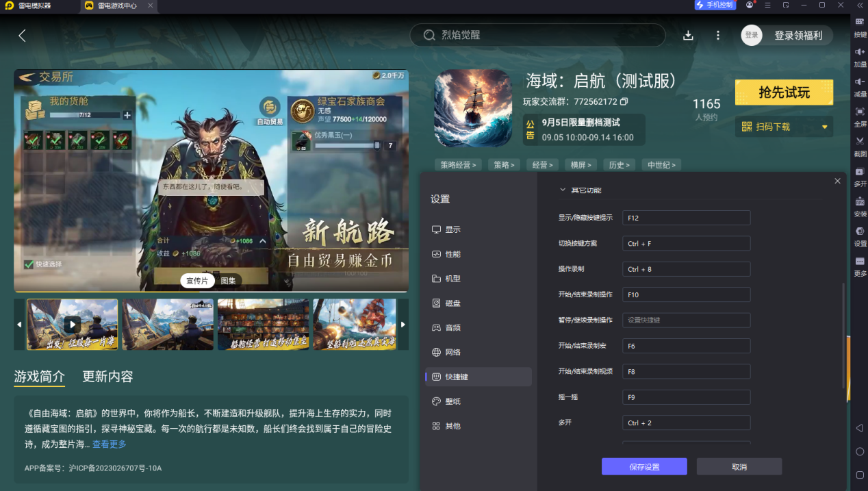Open the 更多 more tools icon
The height and width of the screenshot is (491, 868).
tap(860, 262)
